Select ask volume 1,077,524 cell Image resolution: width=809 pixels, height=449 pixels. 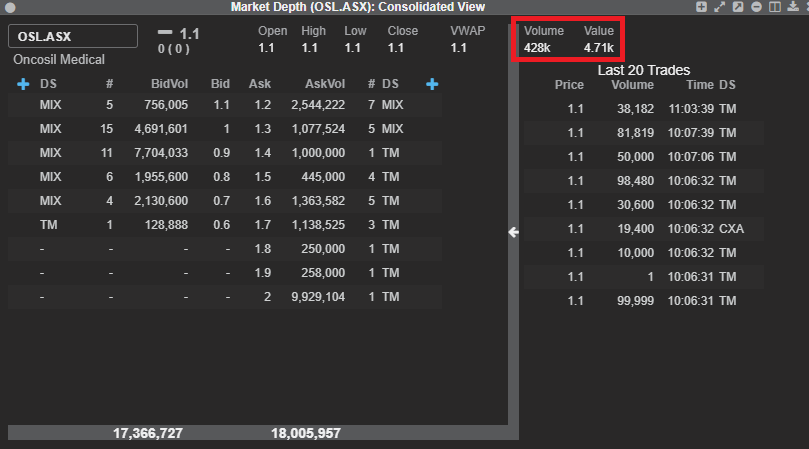pyautogui.click(x=318, y=129)
